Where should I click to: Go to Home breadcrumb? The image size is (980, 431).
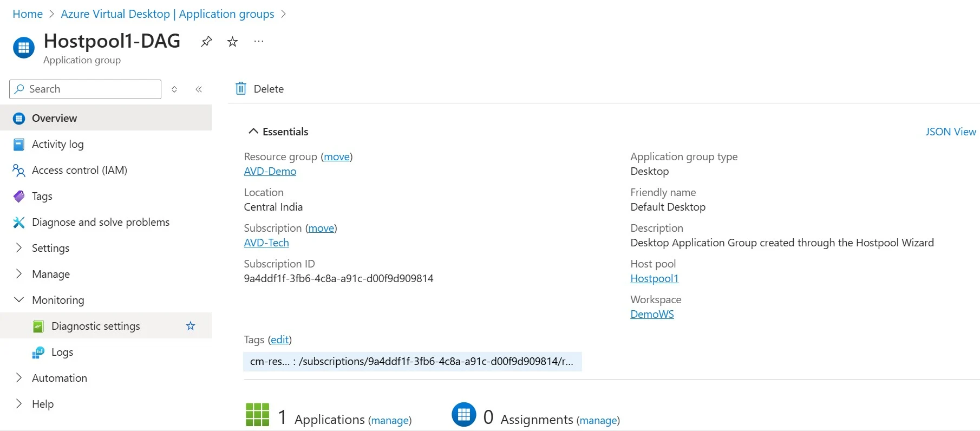coord(28,14)
